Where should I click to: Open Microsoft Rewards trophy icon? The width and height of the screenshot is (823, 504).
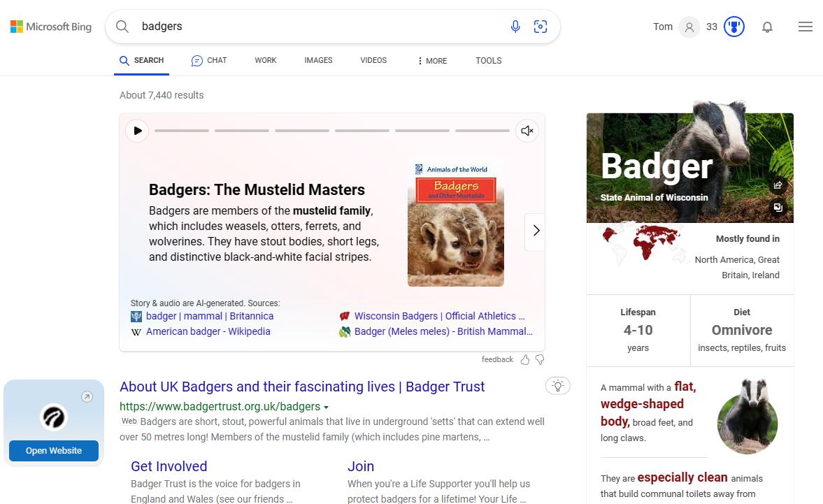tap(733, 27)
